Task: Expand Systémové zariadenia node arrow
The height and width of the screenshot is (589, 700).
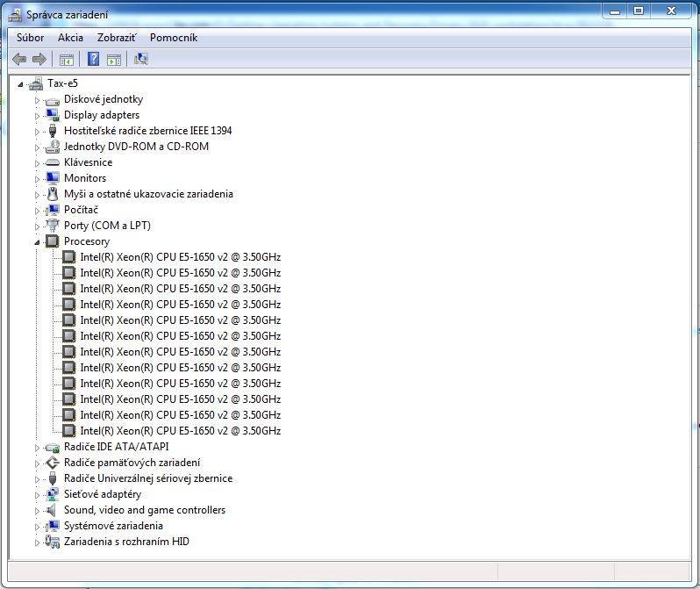Action: [37, 527]
